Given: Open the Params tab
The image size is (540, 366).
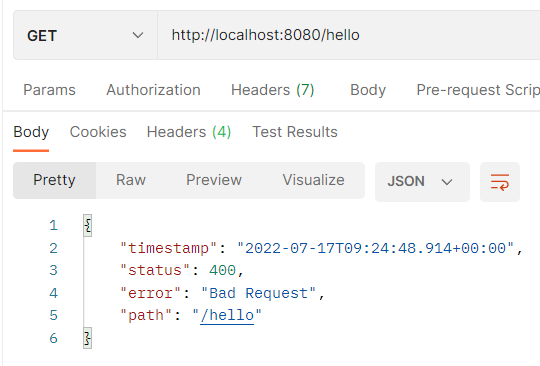Looking at the screenshot, I should point(49,90).
